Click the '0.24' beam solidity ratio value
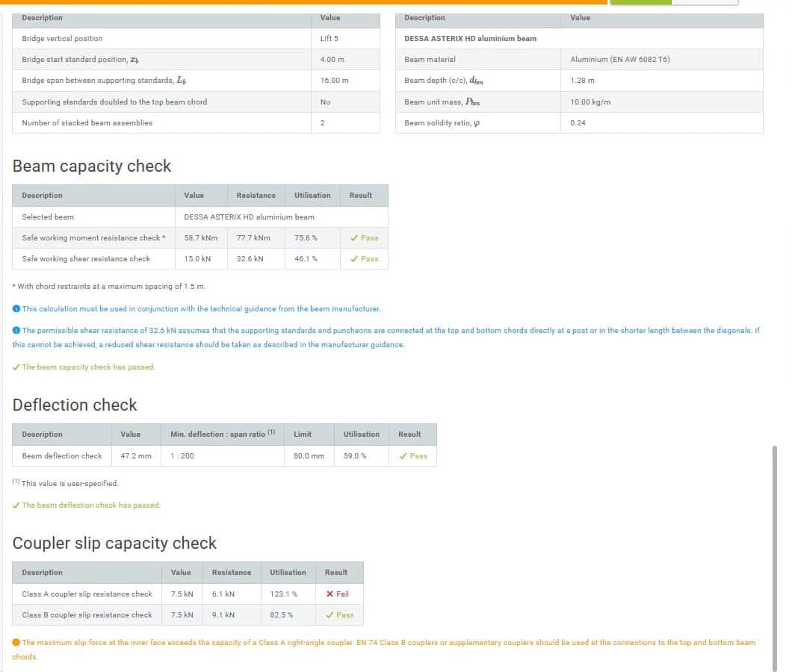The height and width of the screenshot is (672, 792). pos(578,122)
